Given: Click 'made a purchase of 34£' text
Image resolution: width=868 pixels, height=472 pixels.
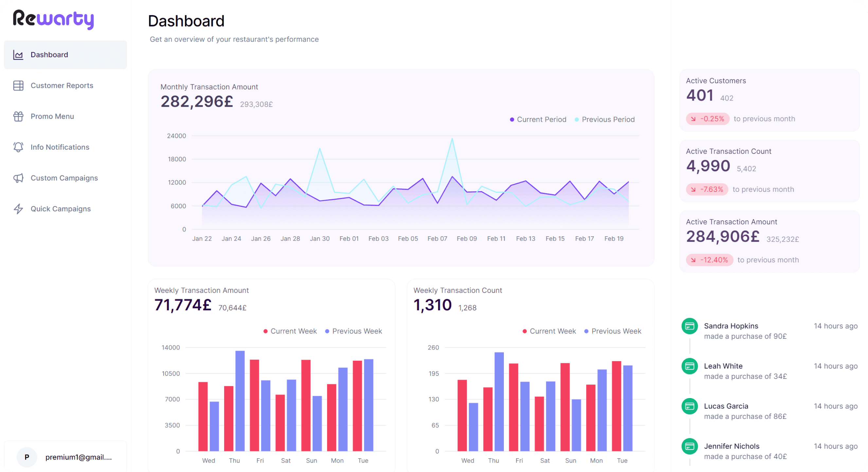Looking at the screenshot, I should [x=745, y=377].
